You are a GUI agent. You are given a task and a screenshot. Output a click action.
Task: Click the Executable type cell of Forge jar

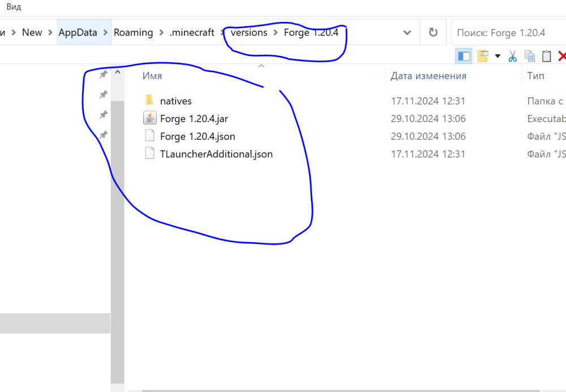click(x=546, y=119)
